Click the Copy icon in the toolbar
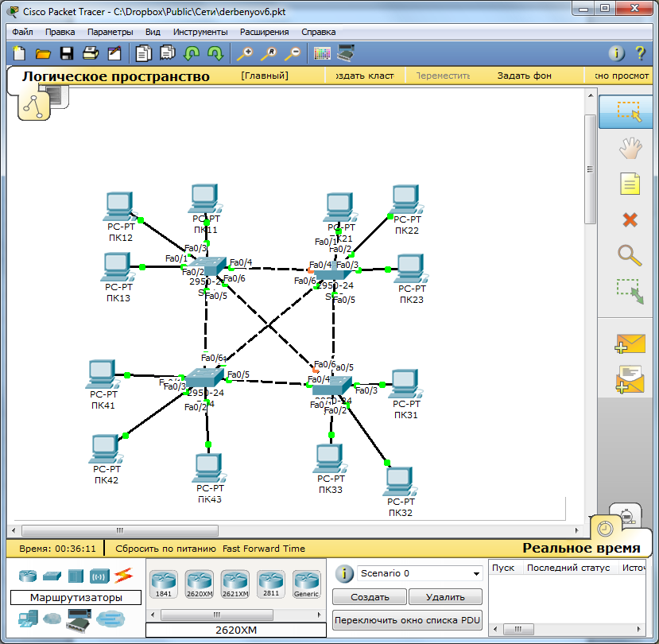The width and height of the screenshot is (659, 644). tap(143, 53)
